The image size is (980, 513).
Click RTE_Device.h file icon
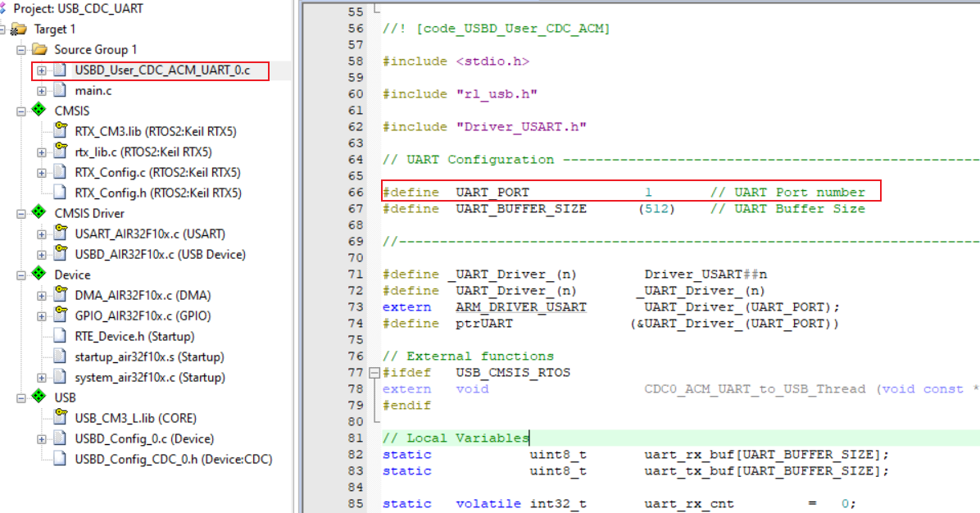click(x=60, y=335)
